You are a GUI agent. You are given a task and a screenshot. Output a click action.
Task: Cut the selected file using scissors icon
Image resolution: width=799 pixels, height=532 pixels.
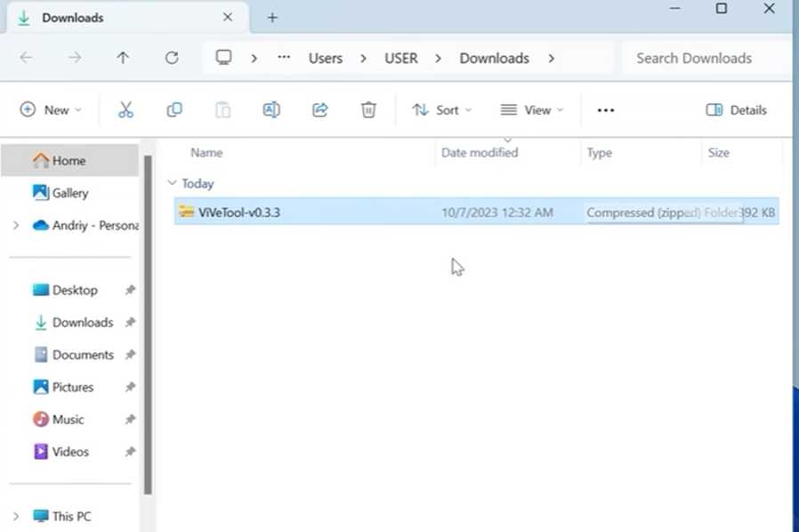(125, 109)
